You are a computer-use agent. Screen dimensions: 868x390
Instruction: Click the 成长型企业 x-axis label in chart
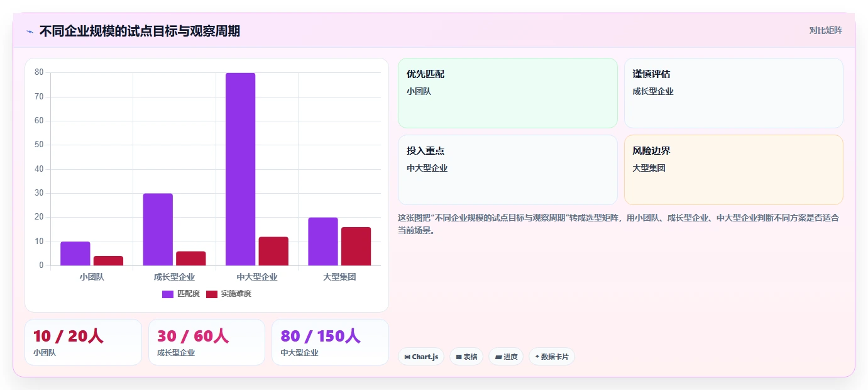coord(174,277)
